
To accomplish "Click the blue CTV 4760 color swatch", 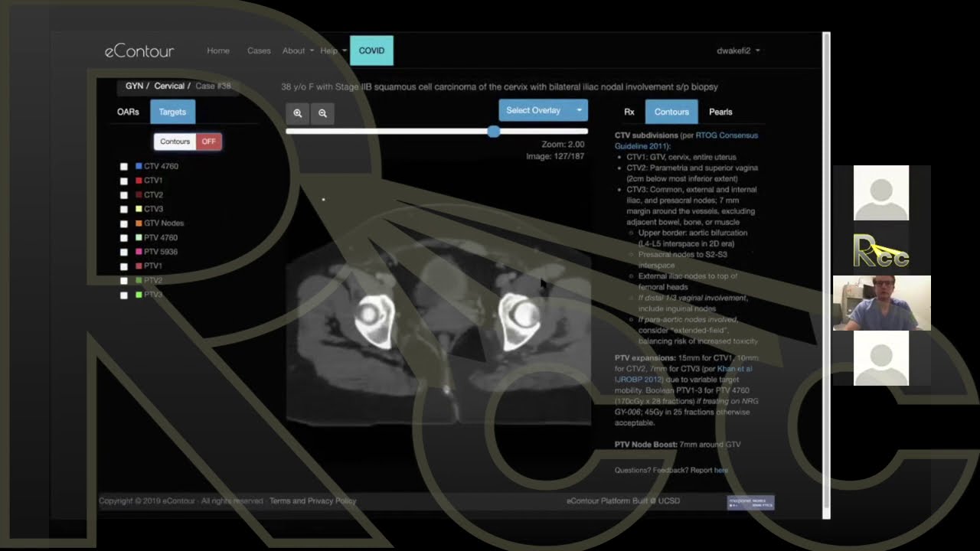I will 139,166.
